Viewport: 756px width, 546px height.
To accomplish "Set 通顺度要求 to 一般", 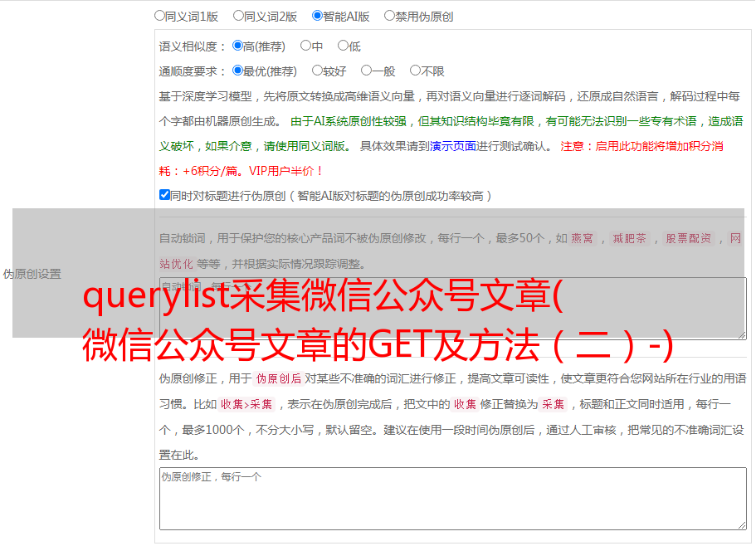I will tap(367, 71).
